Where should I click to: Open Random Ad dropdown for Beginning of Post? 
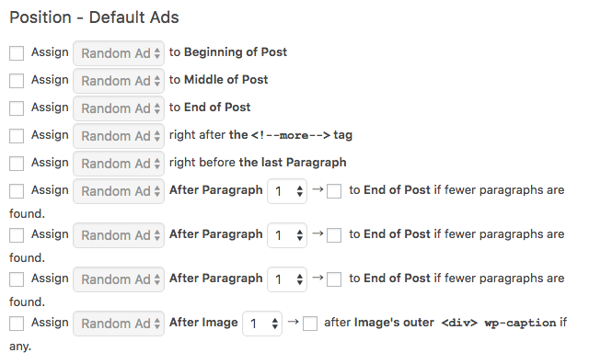(x=119, y=53)
